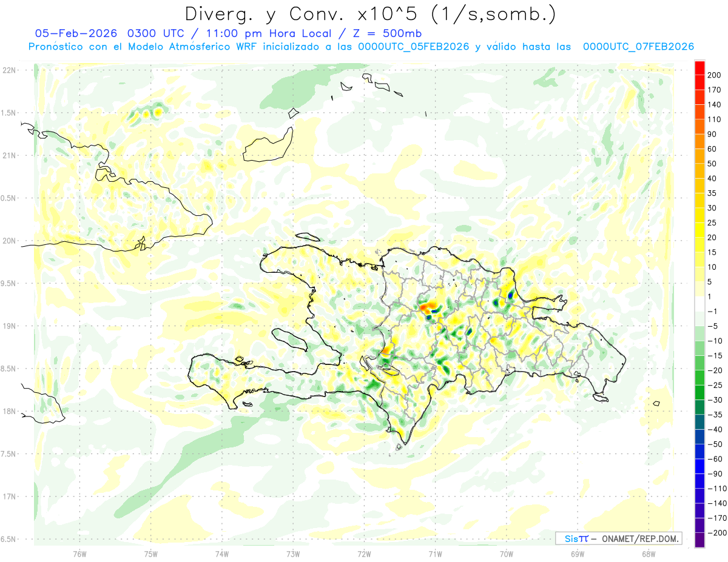
Task: Click the initialization stamp '0000UTC_05FEB2026'
Action: point(414,47)
